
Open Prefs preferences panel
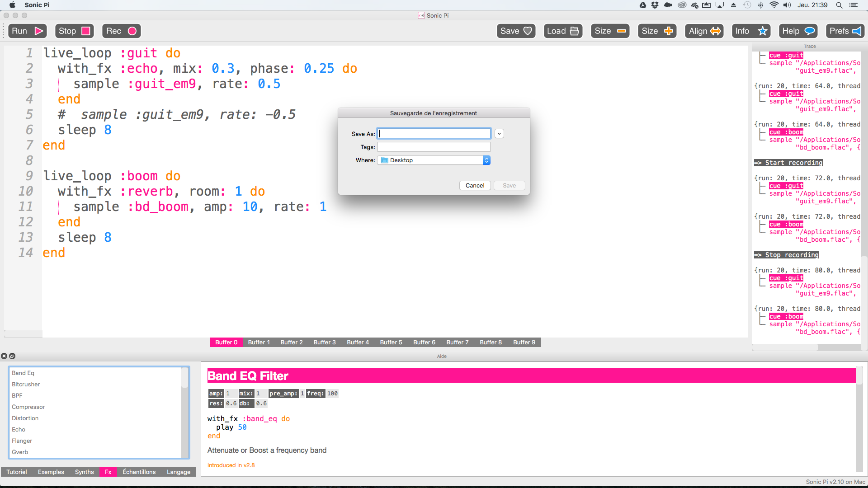click(x=845, y=31)
